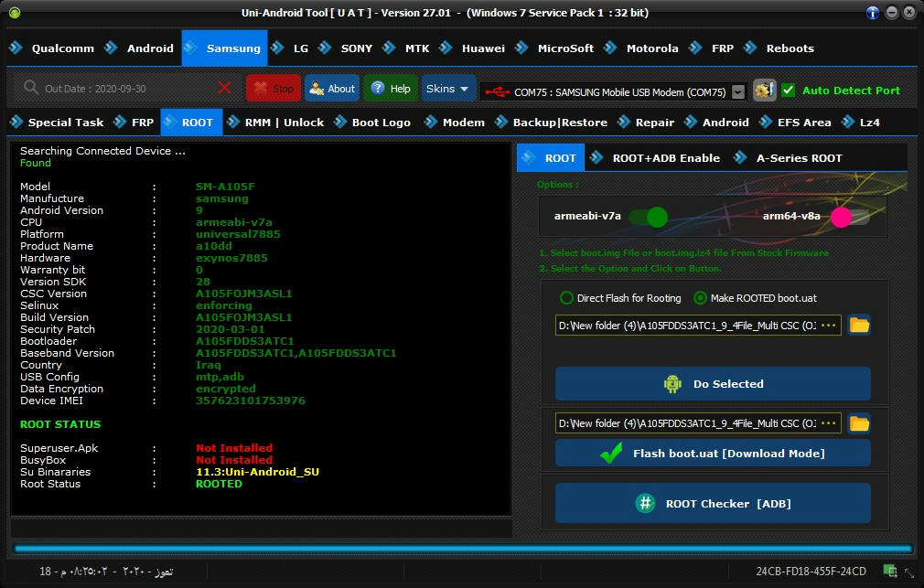
Task: Click arrow icon beside EFS Area
Action: tap(766, 122)
